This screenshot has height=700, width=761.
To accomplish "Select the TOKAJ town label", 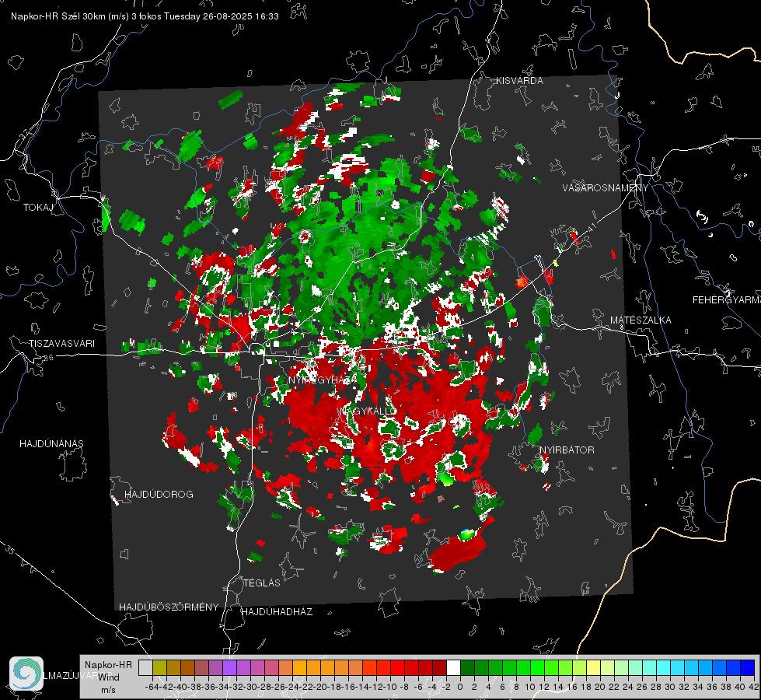I will pyautogui.click(x=38, y=208).
